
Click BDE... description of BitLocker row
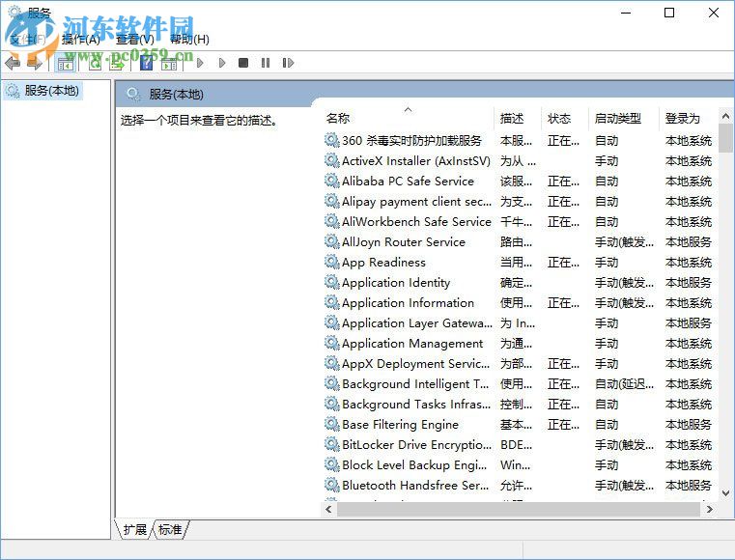(x=516, y=445)
